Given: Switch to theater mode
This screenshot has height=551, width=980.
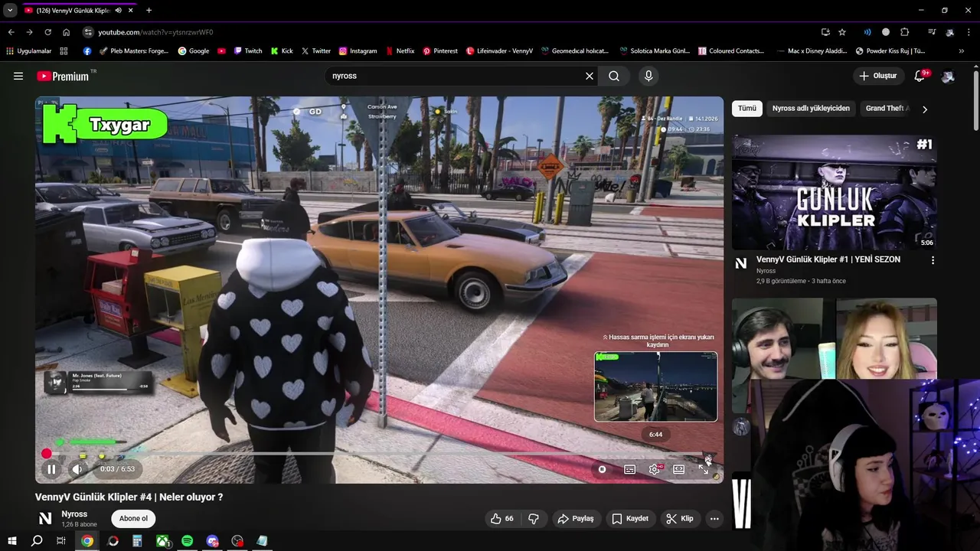Looking at the screenshot, I should point(679,469).
